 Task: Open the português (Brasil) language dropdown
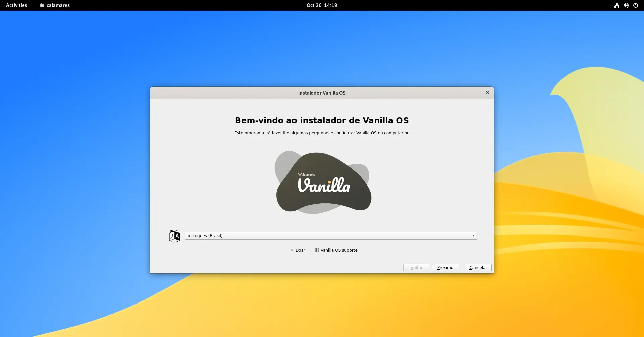click(331, 236)
